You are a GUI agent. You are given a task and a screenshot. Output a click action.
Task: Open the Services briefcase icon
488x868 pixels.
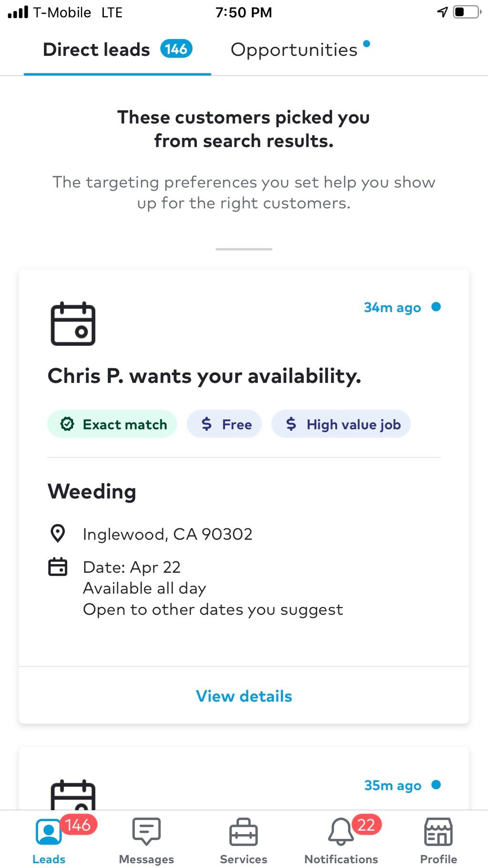[x=244, y=832]
